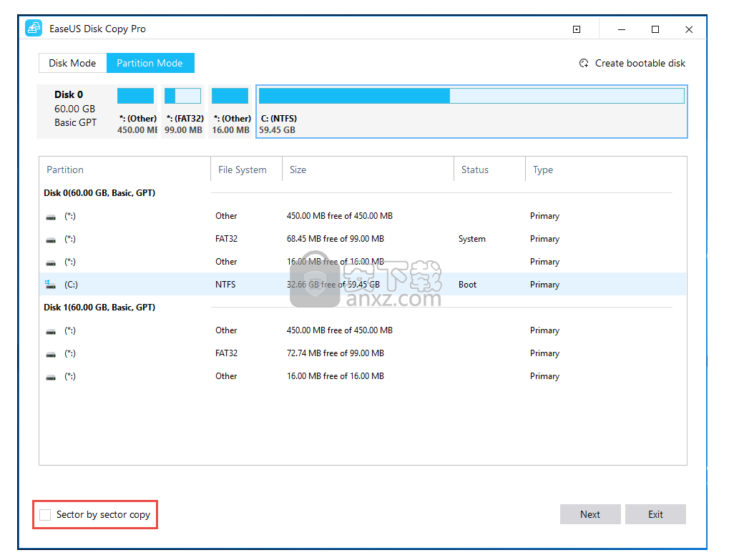Enable Sector by sector copy checkbox
This screenshot has height=560, width=734.
click(x=45, y=515)
